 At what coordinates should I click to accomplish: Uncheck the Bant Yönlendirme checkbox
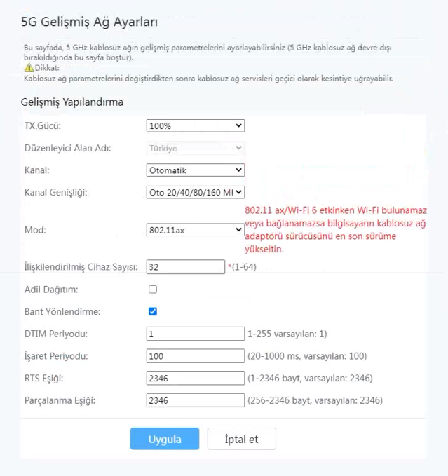(x=153, y=311)
